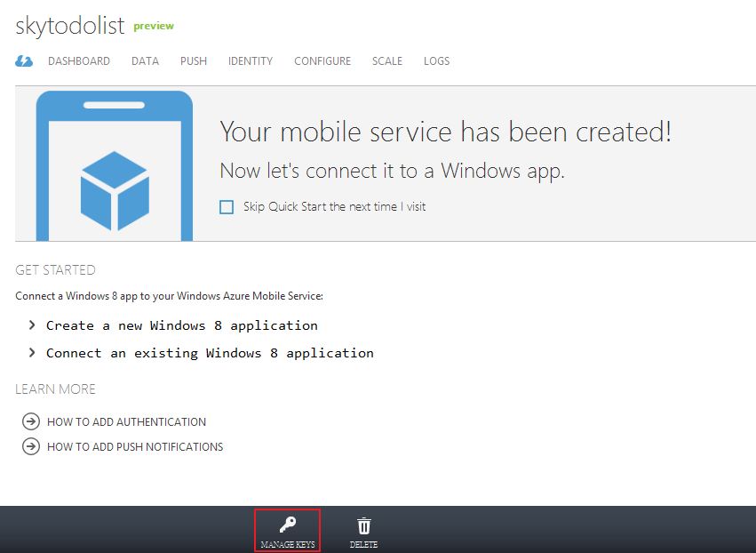Switch to the Scale tab

pyautogui.click(x=387, y=61)
